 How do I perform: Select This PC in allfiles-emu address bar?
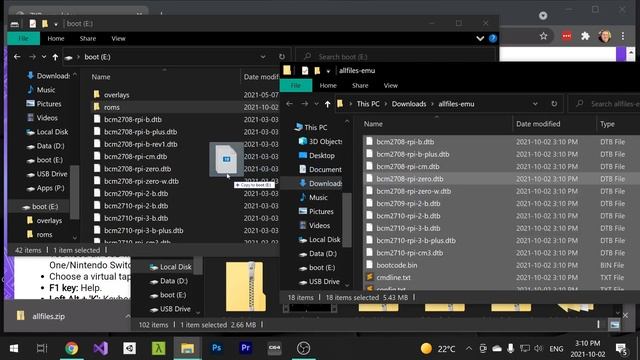click(368, 104)
